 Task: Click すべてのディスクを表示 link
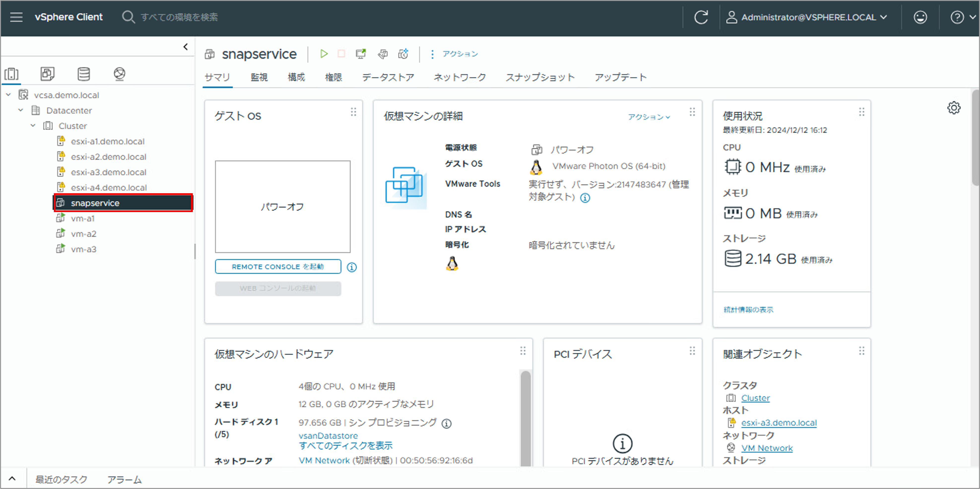click(345, 446)
